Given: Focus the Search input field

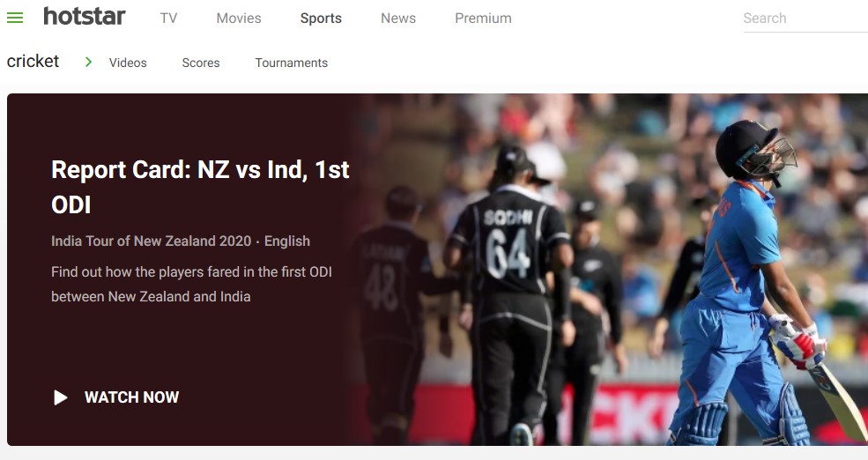Looking at the screenshot, I should 804,19.
